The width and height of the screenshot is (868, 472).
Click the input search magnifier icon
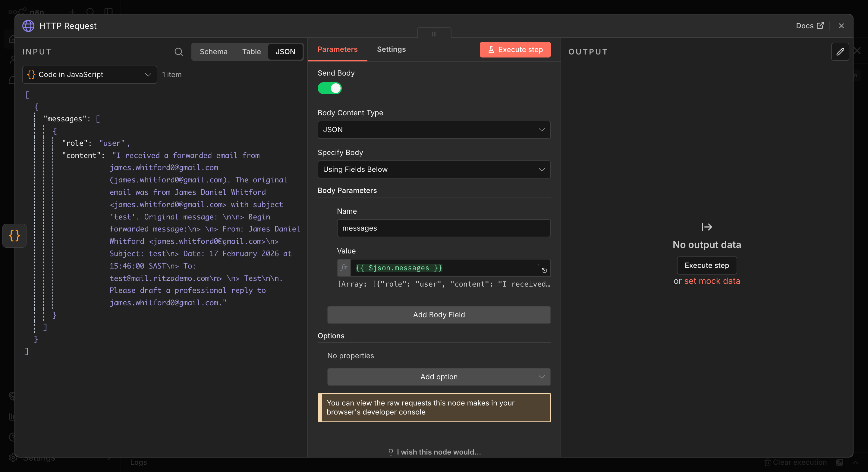tap(179, 52)
